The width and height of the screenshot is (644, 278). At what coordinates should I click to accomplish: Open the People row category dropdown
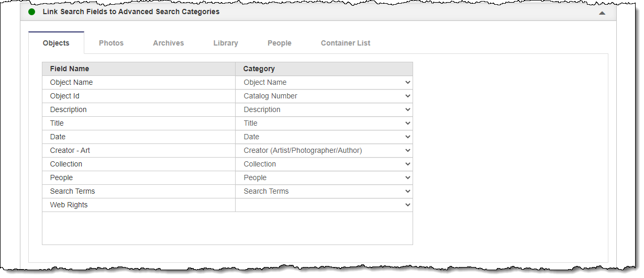(324, 177)
